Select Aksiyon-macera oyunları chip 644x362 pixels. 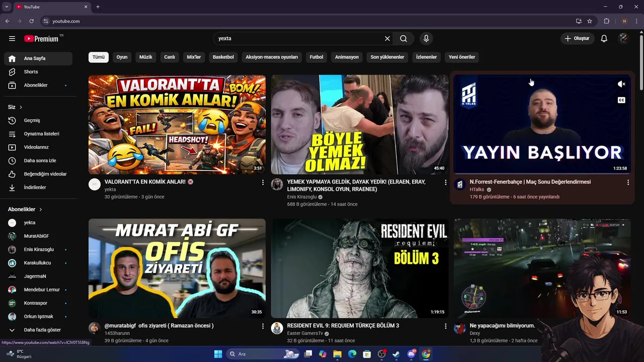click(x=272, y=57)
